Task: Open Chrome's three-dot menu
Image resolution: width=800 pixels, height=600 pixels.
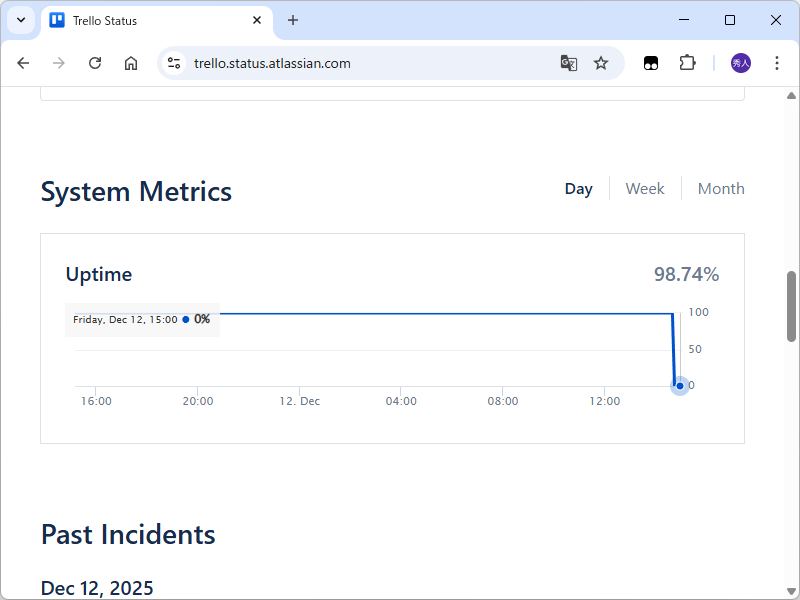Action: (777, 63)
